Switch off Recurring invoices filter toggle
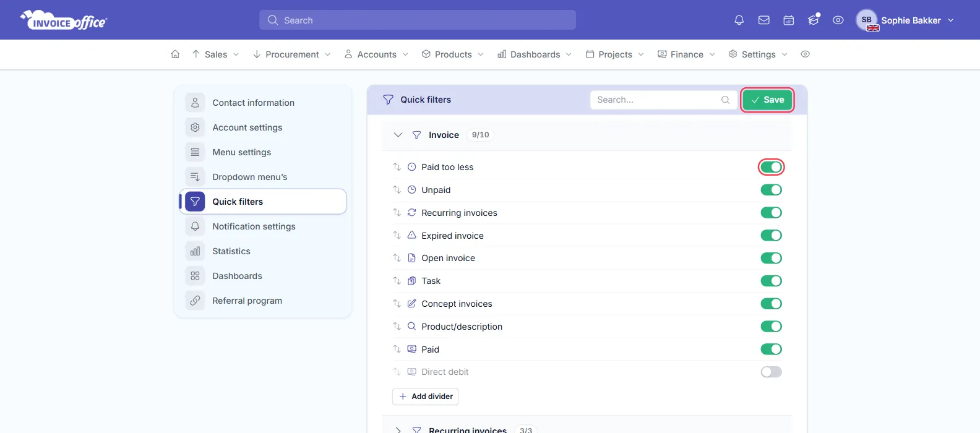 (x=771, y=213)
